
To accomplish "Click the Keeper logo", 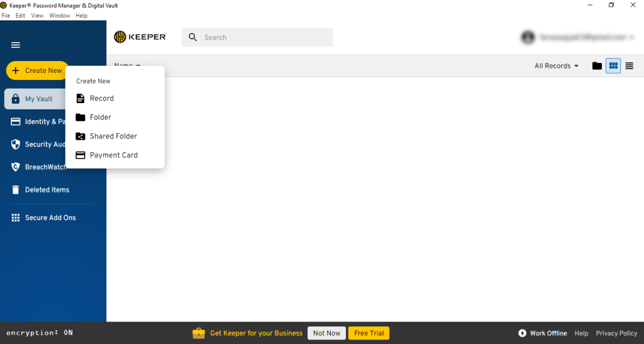I will tap(140, 37).
